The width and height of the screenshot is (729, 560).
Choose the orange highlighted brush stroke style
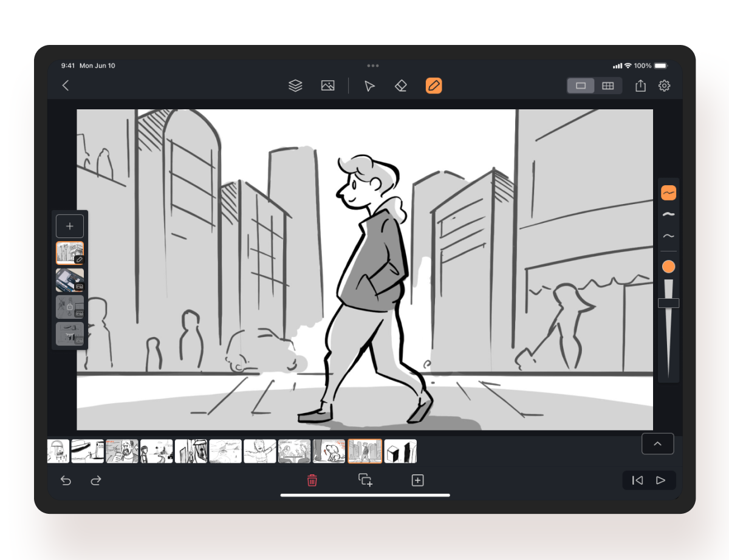(x=669, y=193)
